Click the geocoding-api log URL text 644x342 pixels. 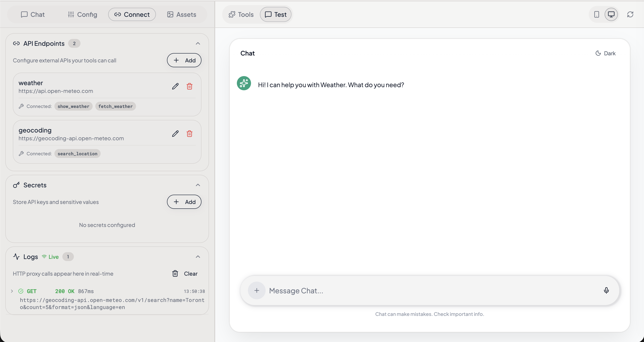pos(112,304)
